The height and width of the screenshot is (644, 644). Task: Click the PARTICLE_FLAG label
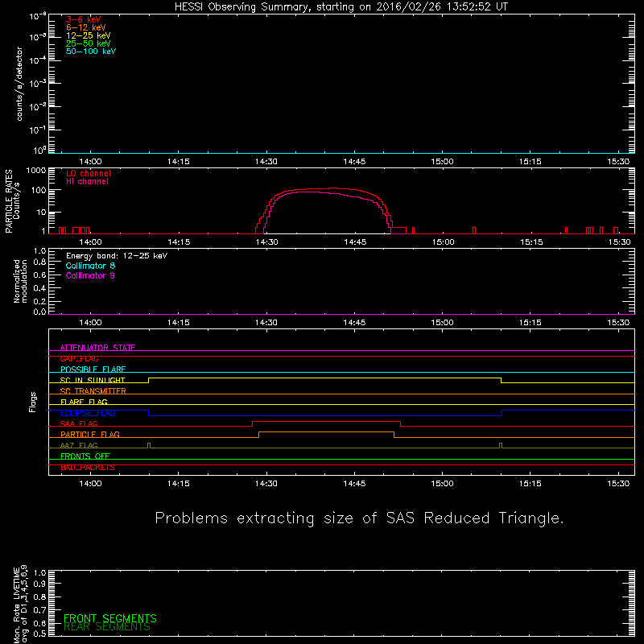pyautogui.click(x=90, y=435)
